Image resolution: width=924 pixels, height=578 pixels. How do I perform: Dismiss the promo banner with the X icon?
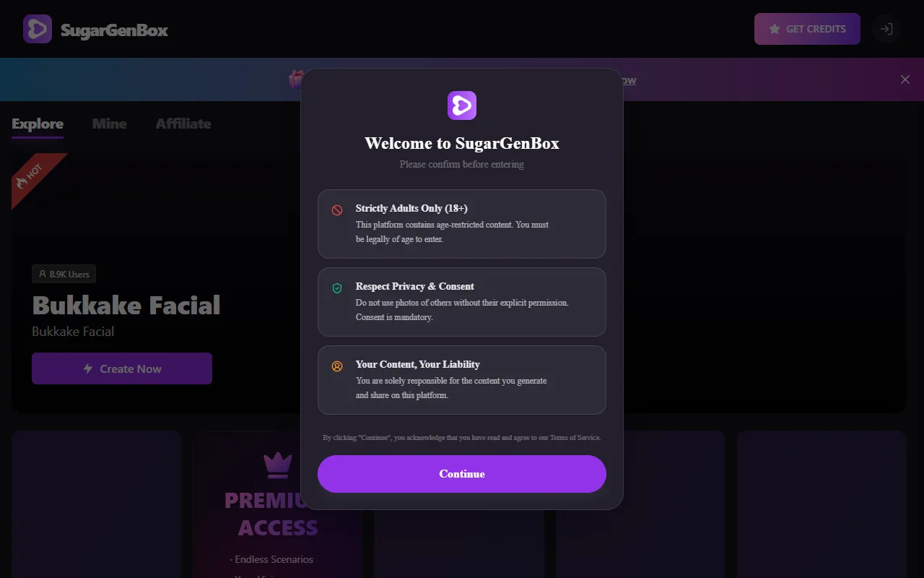click(x=905, y=79)
